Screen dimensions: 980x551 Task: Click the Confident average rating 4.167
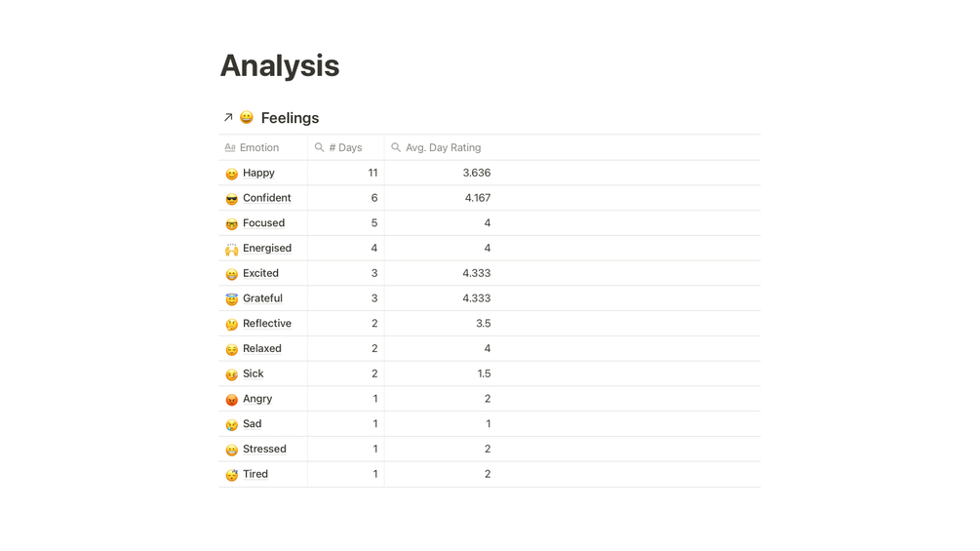(477, 198)
